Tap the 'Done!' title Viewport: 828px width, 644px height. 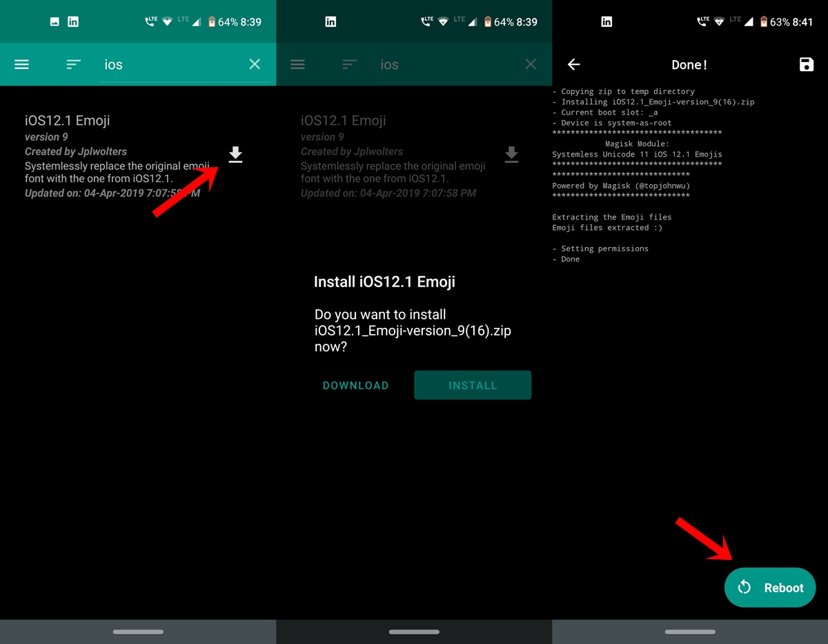(x=690, y=65)
